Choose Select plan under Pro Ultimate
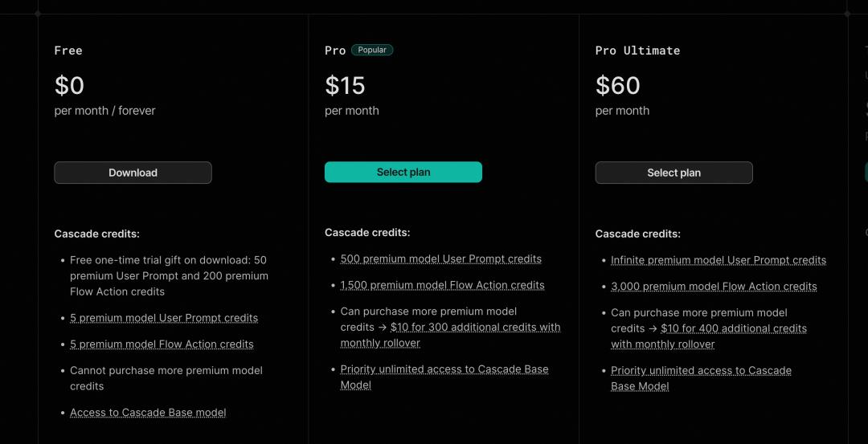The image size is (868, 444). (x=674, y=173)
